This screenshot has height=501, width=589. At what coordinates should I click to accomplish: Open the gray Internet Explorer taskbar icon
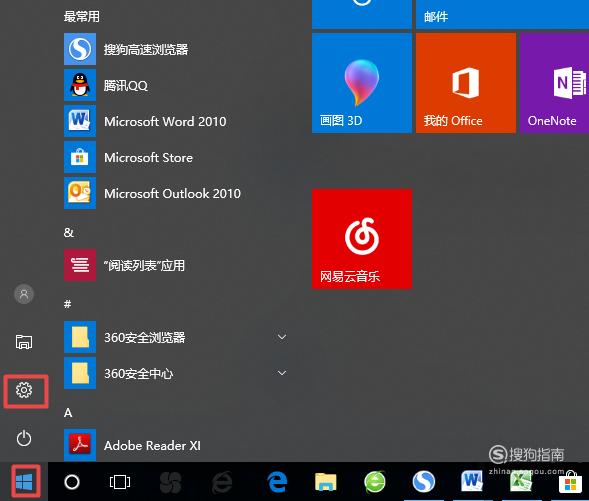pyautogui.click(x=222, y=482)
